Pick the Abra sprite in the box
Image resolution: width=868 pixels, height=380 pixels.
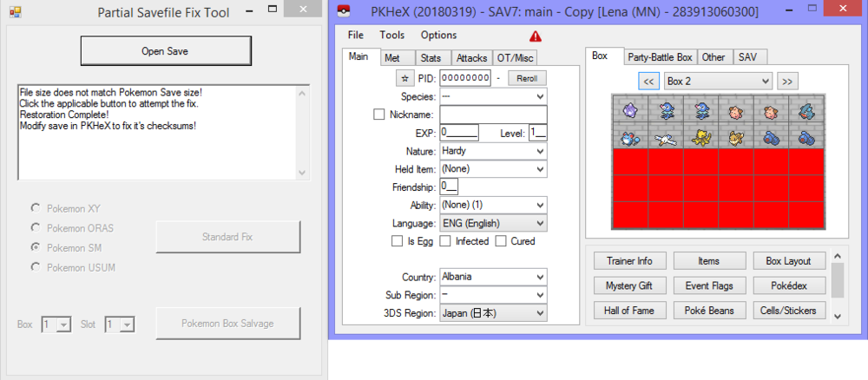coord(700,135)
